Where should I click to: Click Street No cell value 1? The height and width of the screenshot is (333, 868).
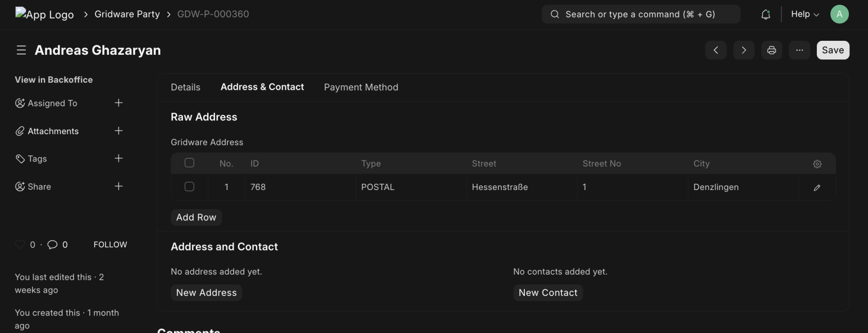[x=633, y=187]
